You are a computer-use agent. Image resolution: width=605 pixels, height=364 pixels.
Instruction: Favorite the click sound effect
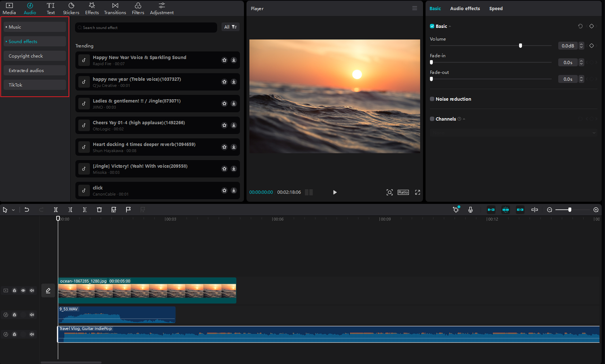[x=225, y=191]
